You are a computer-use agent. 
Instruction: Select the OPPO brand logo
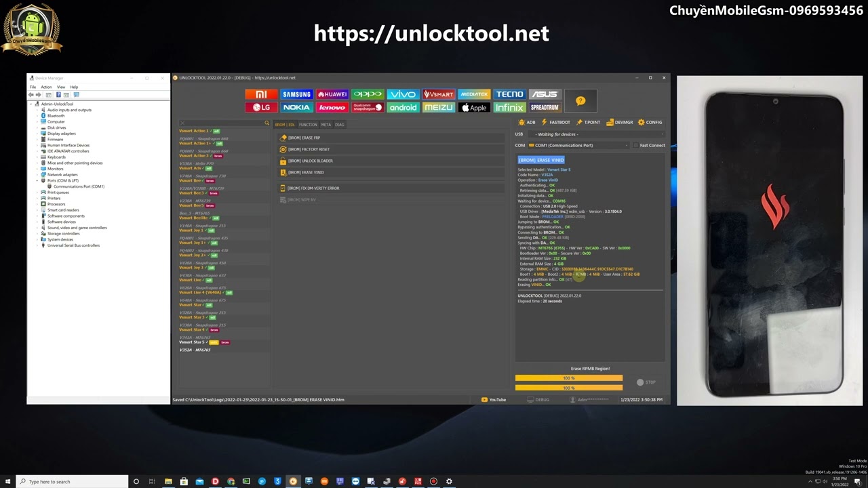coord(368,94)
